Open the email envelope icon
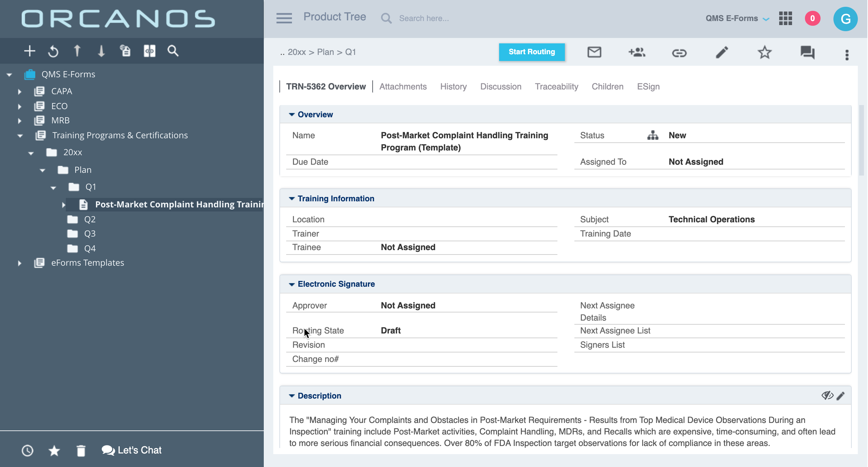 (594, 52)
